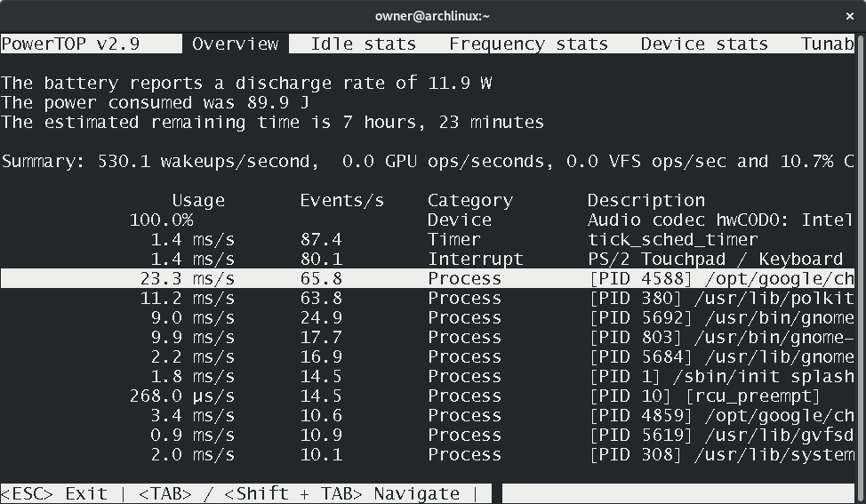Click the 268.0 µs/s usage value

181,396
